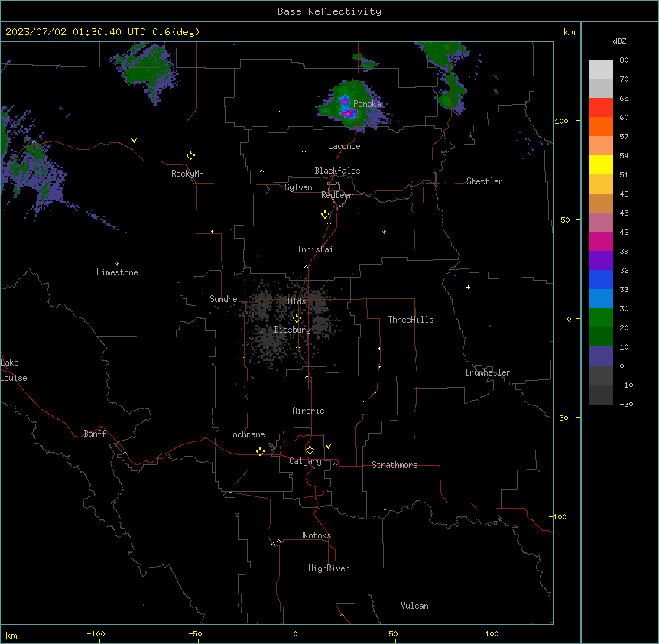Click the yellow V marker northwest of RockyMH
Screen dimensions: 659x644
134,141
